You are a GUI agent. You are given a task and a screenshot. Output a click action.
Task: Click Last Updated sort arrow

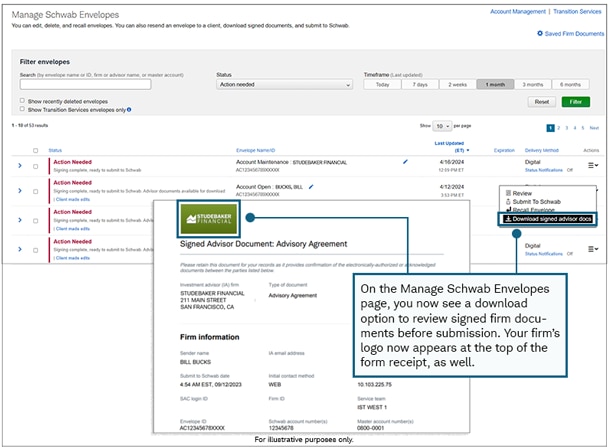468,150
